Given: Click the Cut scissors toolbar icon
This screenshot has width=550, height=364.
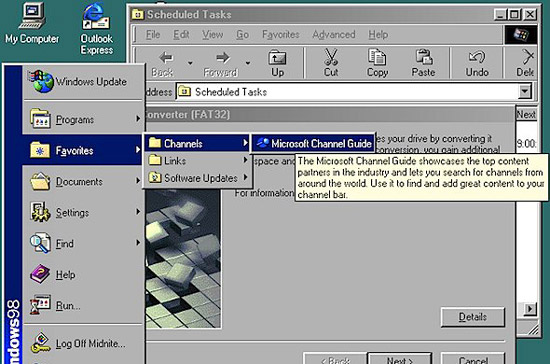Looking at the screenshot, I should (x=331, y=57).
